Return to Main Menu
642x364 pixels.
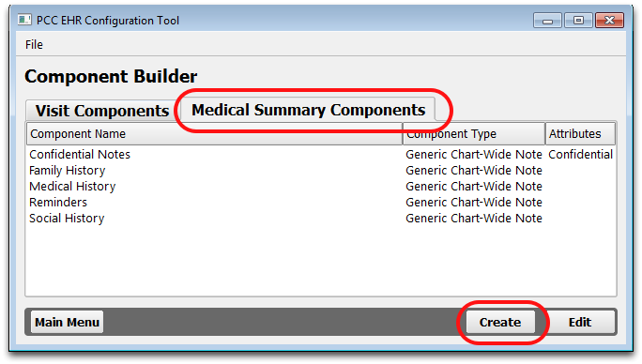point(68,322)
